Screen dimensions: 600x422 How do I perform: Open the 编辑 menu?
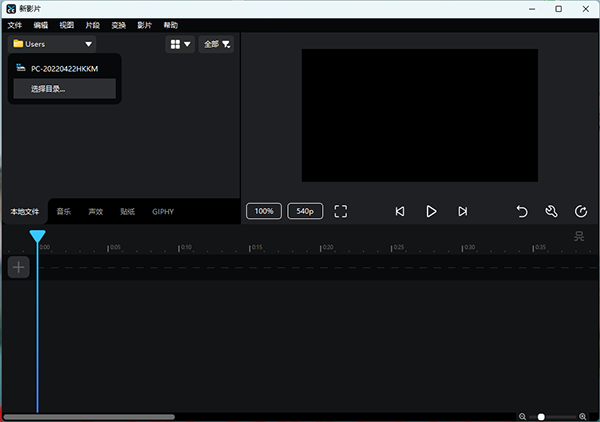click(x=41, y=25)
